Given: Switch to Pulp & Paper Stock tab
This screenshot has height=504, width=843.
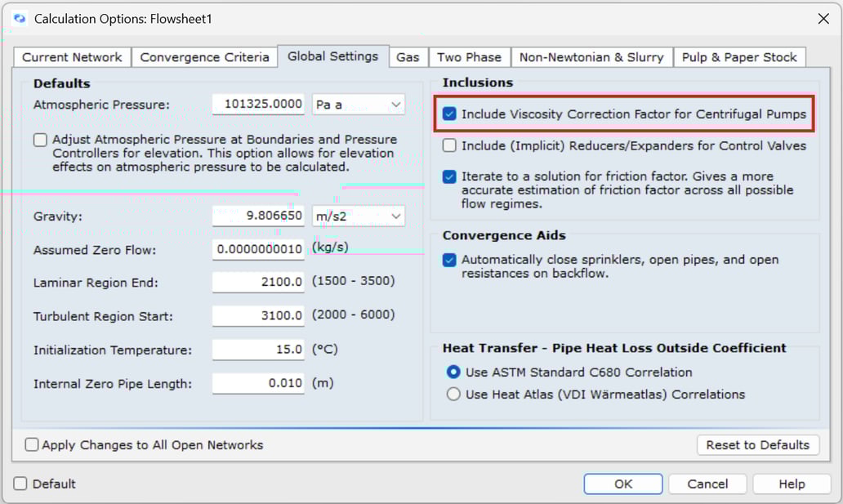Looking at the screenshot, I should [x=738, y=57].
